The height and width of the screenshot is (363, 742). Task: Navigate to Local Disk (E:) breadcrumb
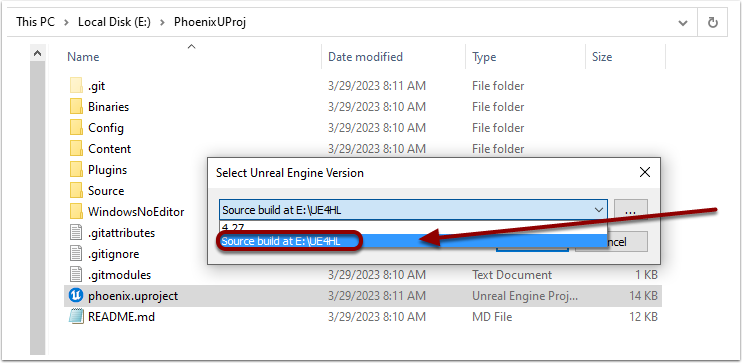[114, 22]
